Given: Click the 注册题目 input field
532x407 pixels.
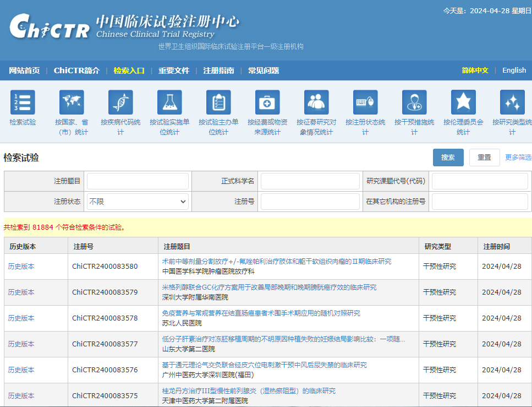Looking at the screenshot, I should tap(138, 180).
